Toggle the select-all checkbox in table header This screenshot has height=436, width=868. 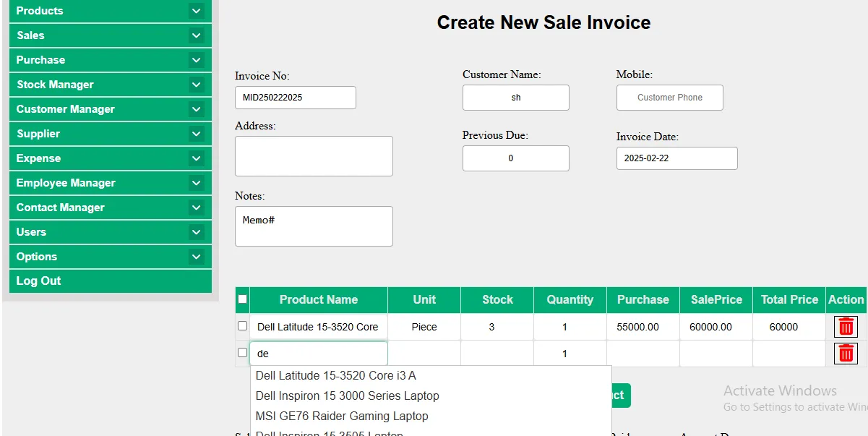pos(243,299)
